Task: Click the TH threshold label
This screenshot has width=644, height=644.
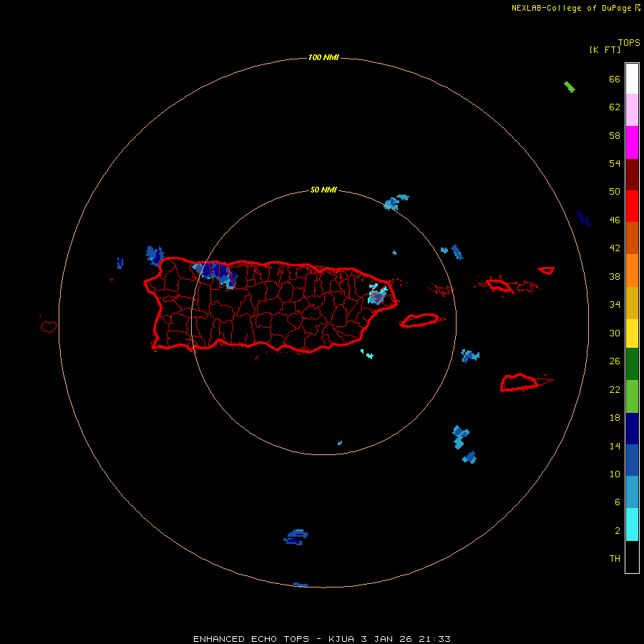Action: pyautogui.click(x=615, y=559)
